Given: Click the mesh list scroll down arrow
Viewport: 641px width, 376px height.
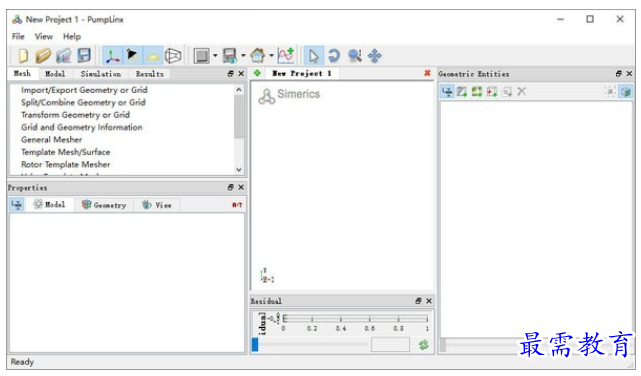Looking at the screenshot, I should pos(239,169).
